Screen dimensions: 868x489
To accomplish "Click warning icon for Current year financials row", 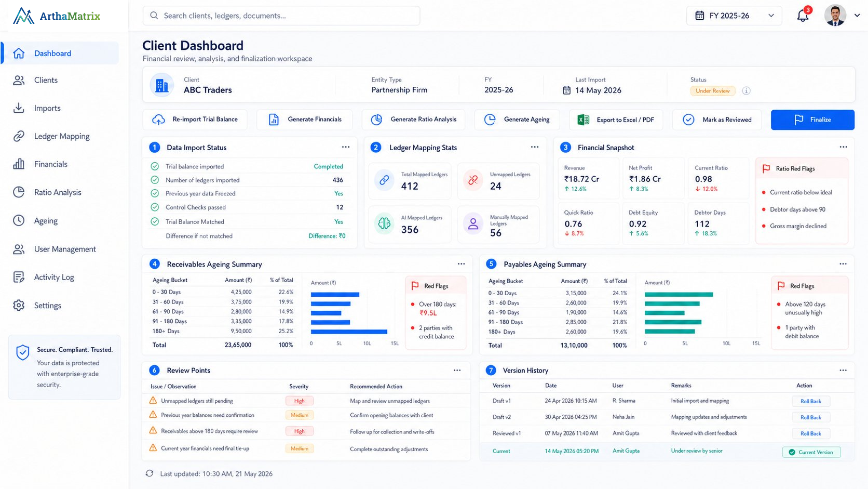I will pyautogui.click(x=153, y=448).
